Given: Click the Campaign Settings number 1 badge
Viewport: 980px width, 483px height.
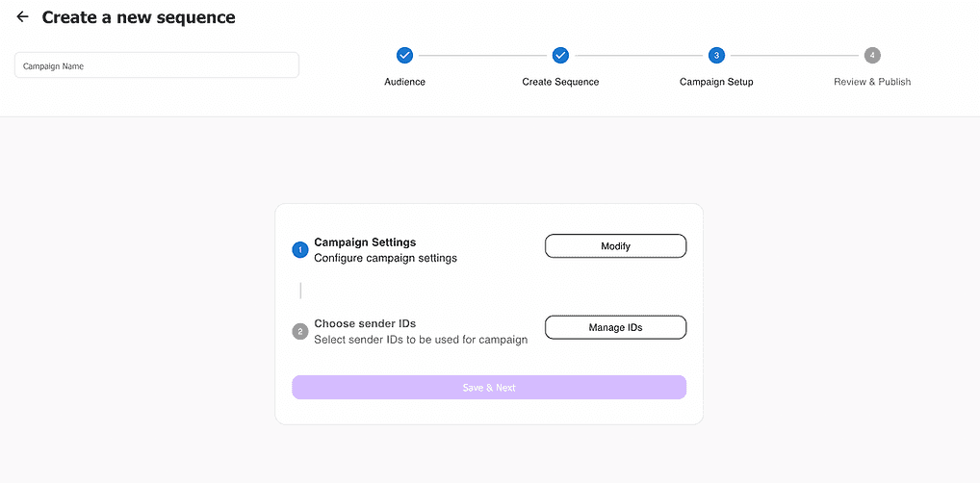Looking at the screenshot, I should click(x=300, y=250).
